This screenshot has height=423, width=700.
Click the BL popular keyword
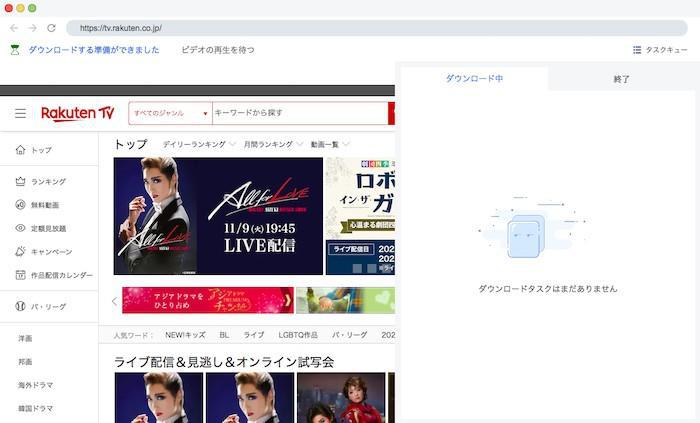coord(224,335)
